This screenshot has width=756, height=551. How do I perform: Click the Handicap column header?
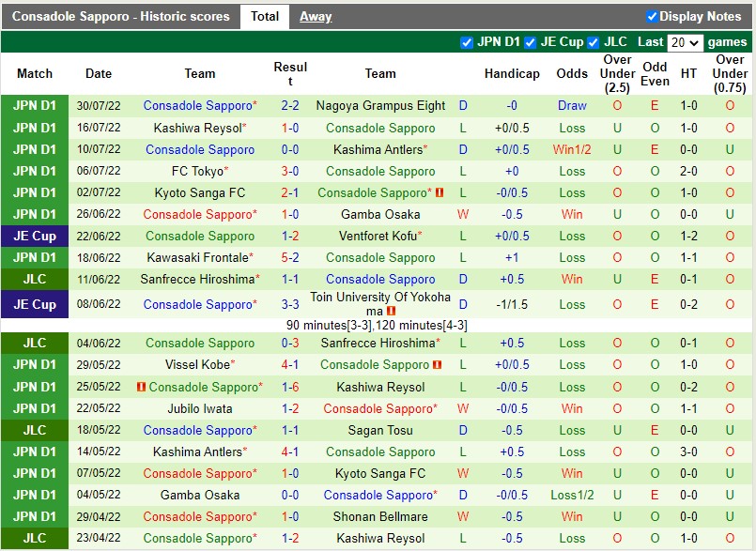pyautogui.click(x=512, y=73)
